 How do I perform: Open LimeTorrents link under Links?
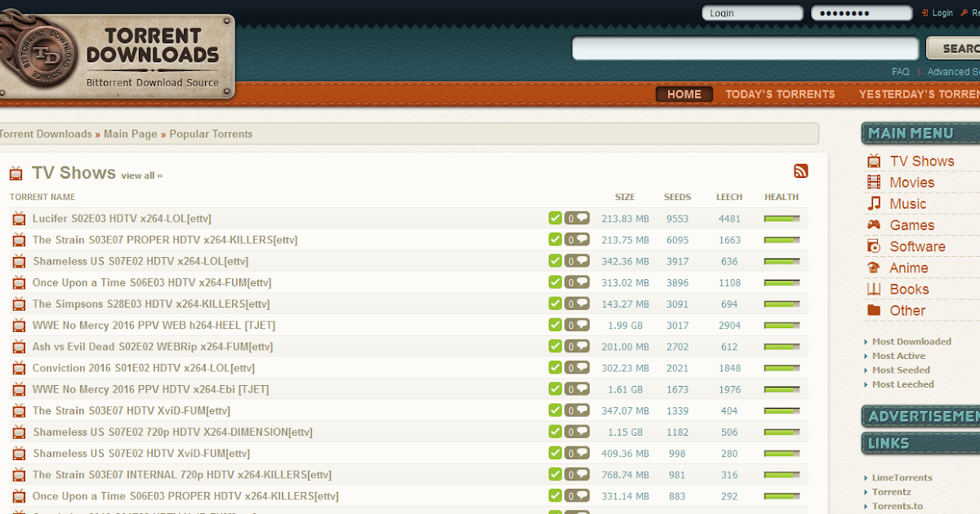pos(902,478)
